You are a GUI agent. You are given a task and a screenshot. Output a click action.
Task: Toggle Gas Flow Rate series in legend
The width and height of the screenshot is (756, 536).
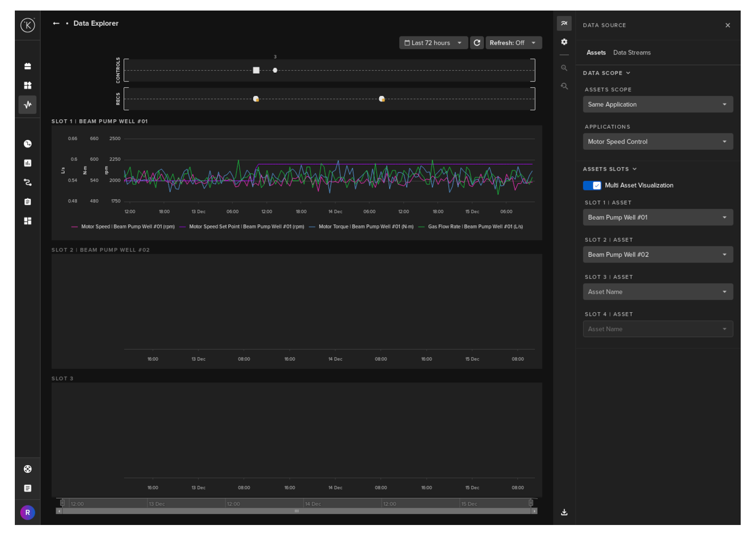point(475,227)
